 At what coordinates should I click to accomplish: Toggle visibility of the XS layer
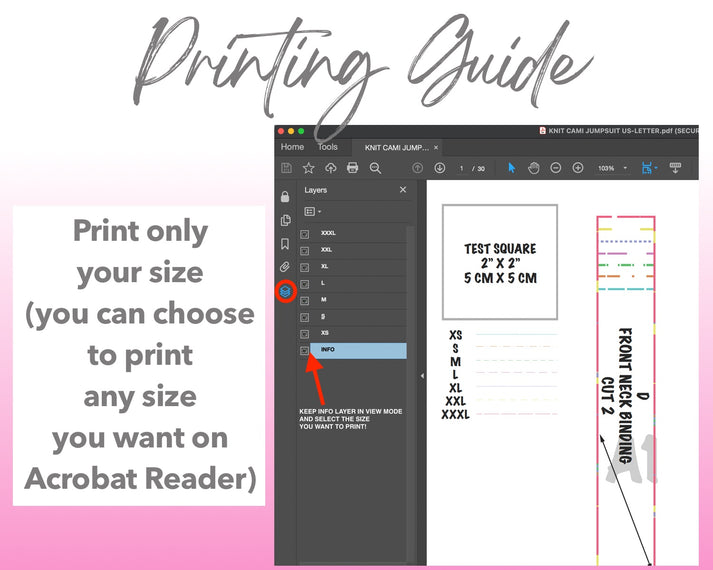point(305,333)
